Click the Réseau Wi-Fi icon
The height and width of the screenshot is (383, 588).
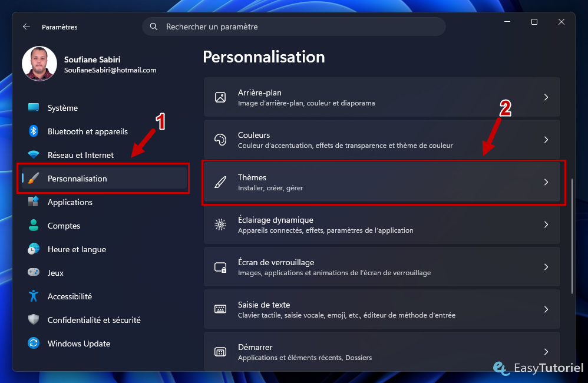[x=34, y=154]
